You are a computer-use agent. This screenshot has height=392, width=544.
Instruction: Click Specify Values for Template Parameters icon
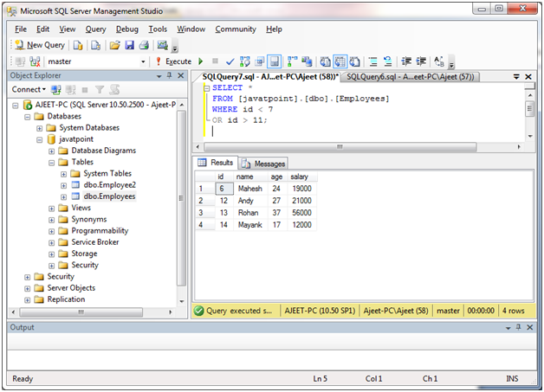pyautogui.click(x=439, y=61)
